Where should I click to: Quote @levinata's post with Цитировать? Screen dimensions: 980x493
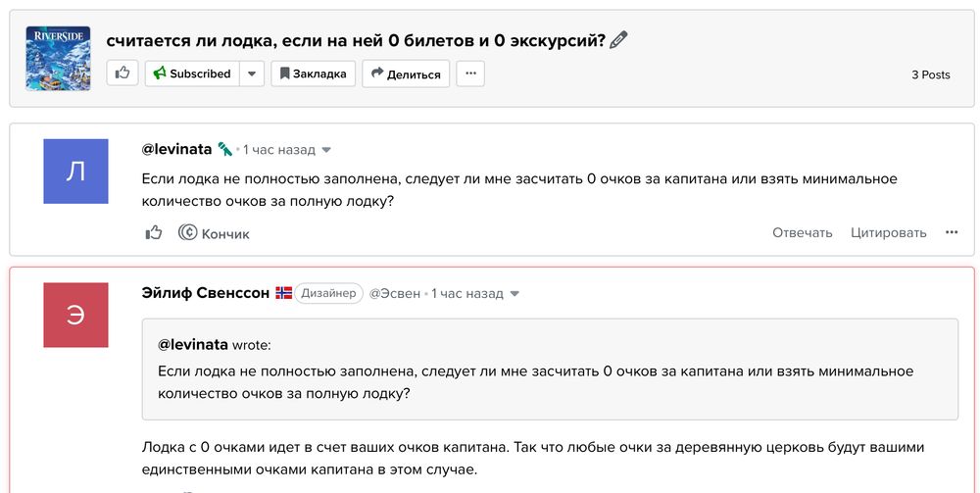[889, 232]
